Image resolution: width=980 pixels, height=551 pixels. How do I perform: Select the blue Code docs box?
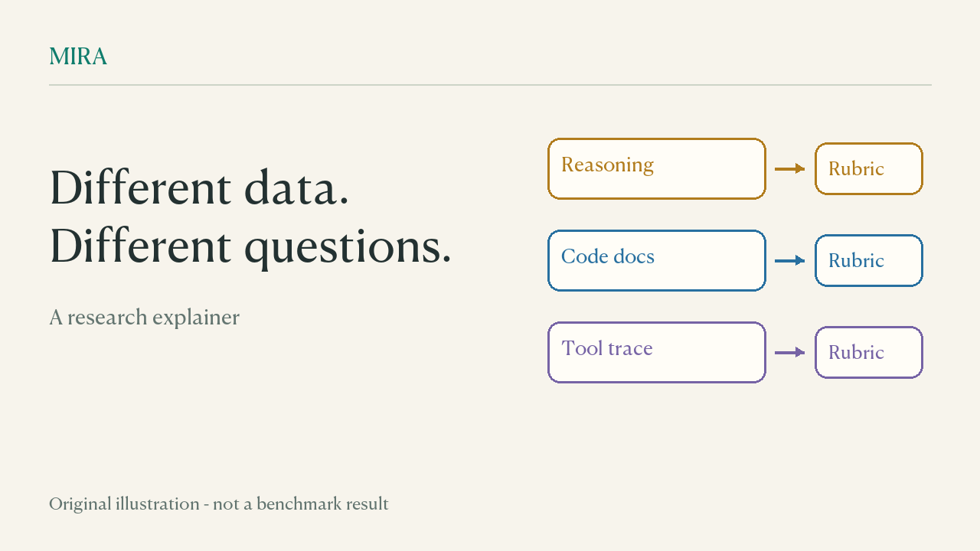(657, 261)
